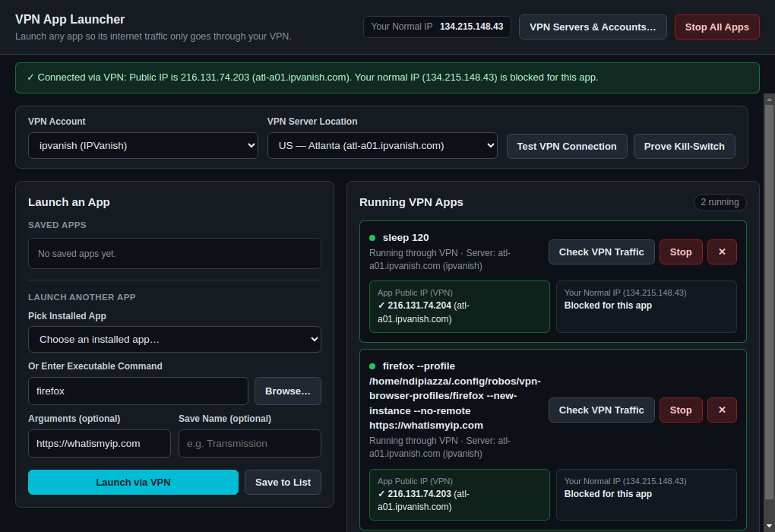Click the Your Normal IP 134.215.148.43 badge
775x532 pixels.
[x=437, y=27]
